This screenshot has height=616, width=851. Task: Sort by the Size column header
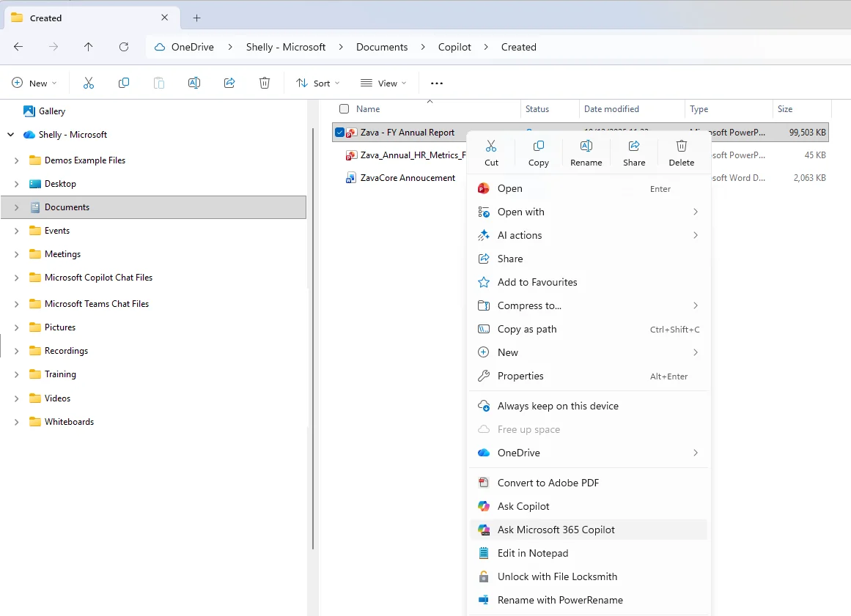(x=801, y=109)
